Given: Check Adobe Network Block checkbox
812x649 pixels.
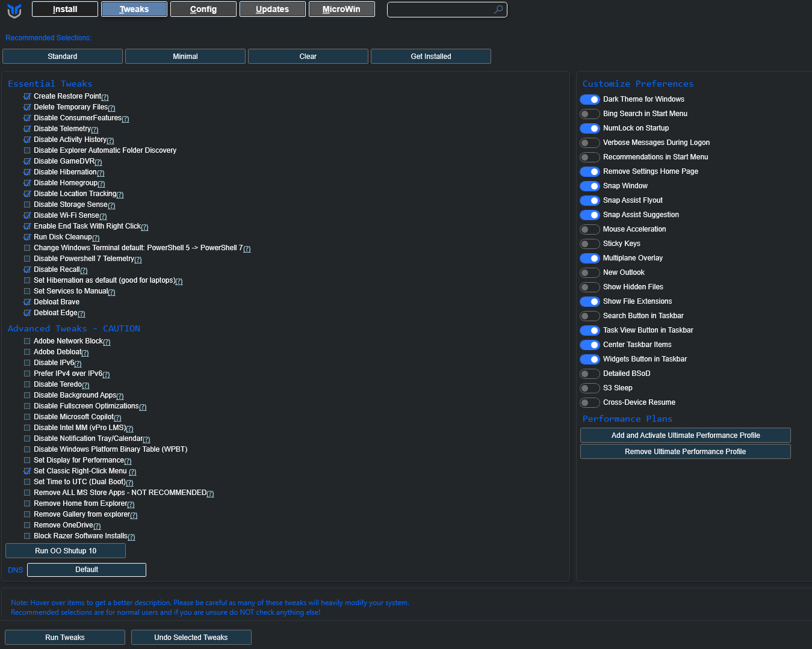Looking at the screenshot, I should point(27,341).
